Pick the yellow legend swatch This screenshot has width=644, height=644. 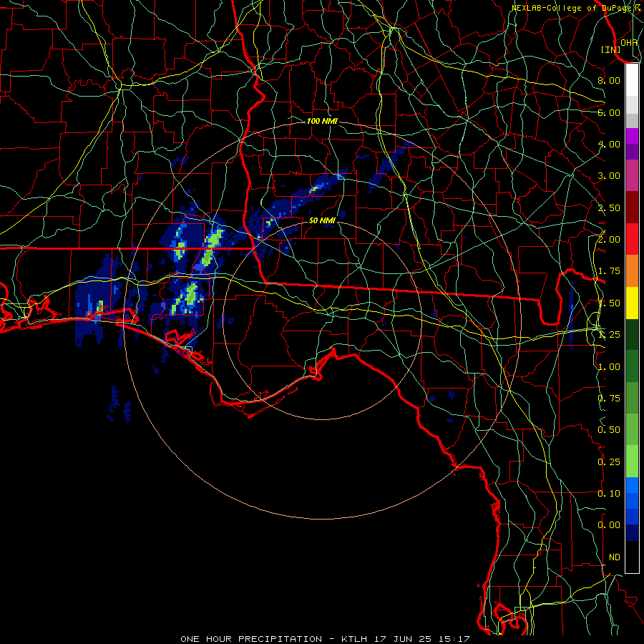(x=632, y=303)
